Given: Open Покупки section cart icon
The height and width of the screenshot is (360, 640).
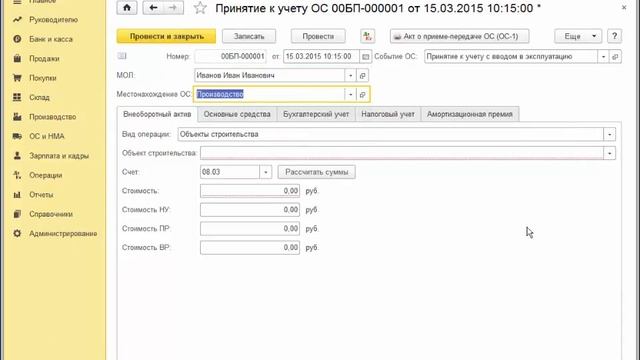Looking at the screenshot, I should tap(17, 78).
